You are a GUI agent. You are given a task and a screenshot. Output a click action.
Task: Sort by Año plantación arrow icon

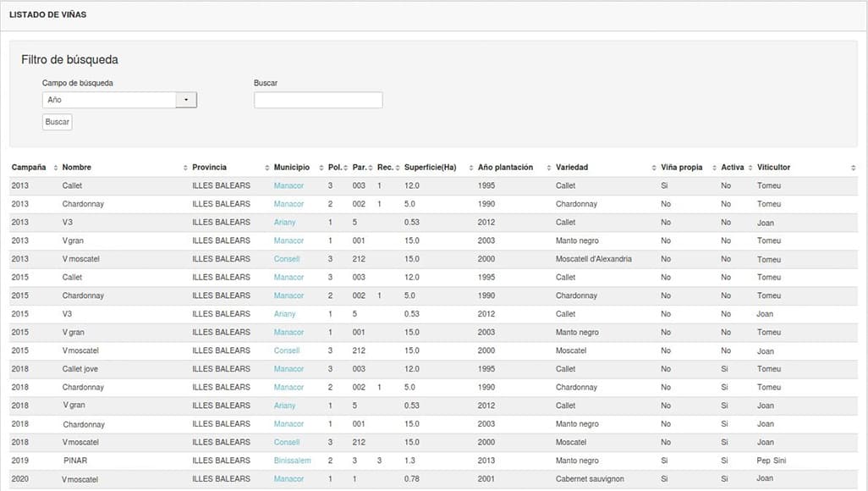(x=548, y=168)
